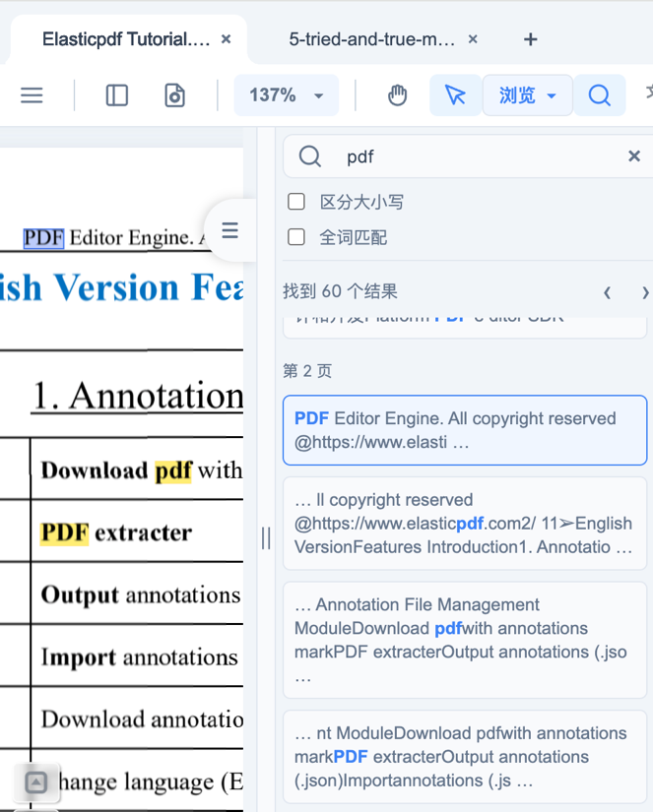This screenshot has width=653, height=812.
Task: Select result 'PDF Editor Engine. All copyright reserved'
Action: [465, 430]
